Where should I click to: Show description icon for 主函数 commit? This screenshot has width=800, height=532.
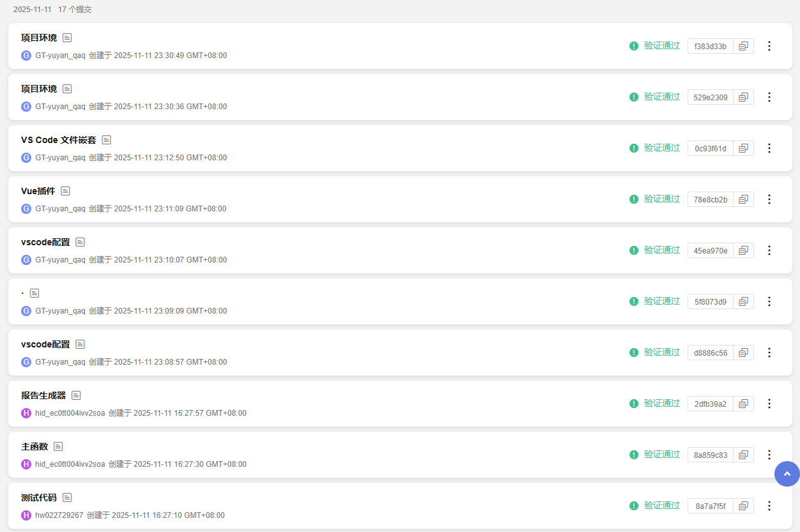tap(58, 446)
